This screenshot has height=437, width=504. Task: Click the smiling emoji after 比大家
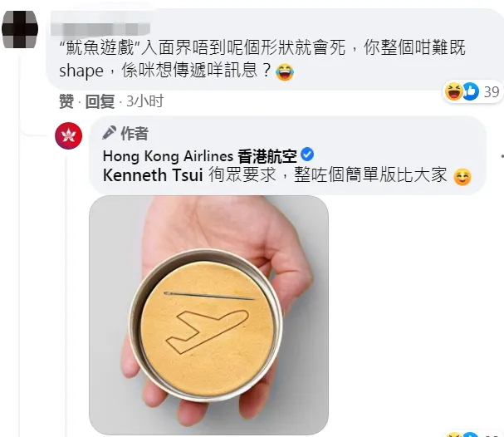pyautogui.click(x=462, y=177)
